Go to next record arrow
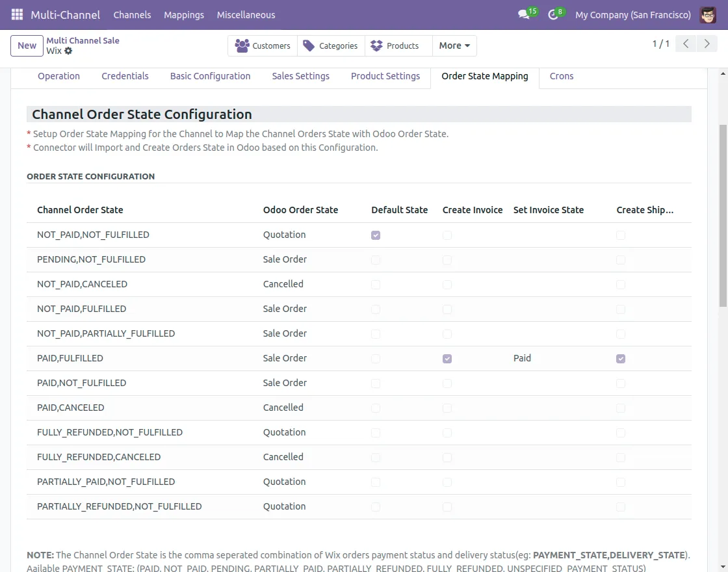 [x=707, y=44]
